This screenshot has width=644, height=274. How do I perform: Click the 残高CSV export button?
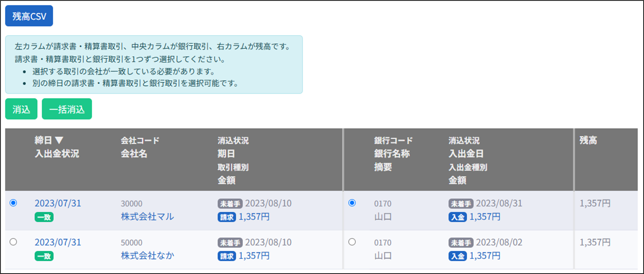pyautogui.click(x=29, y=16)
